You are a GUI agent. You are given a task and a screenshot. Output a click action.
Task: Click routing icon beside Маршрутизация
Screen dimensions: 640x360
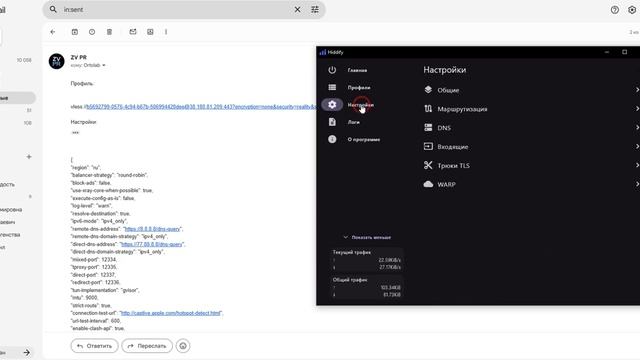tap(428, 109)
